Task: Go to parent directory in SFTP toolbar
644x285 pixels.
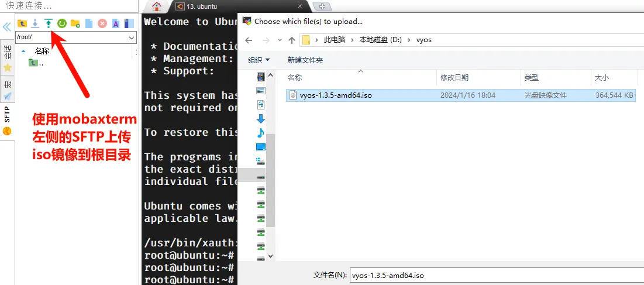Action: [x=22, y=23]
